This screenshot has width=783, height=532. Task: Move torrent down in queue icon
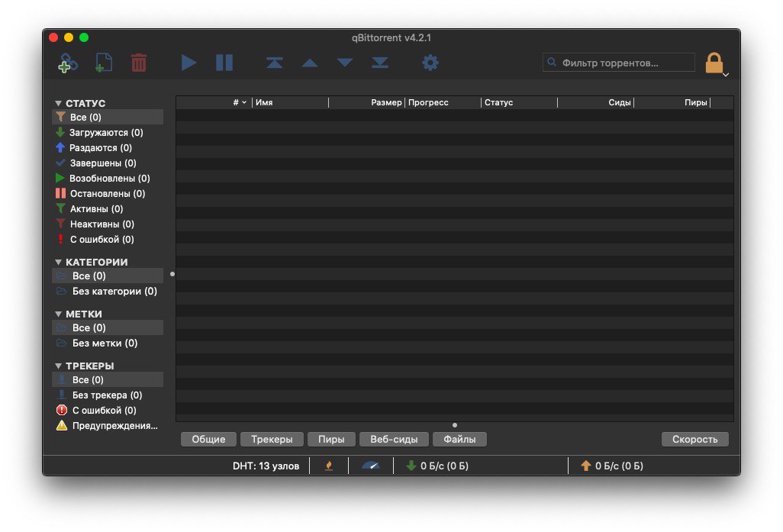344,63
